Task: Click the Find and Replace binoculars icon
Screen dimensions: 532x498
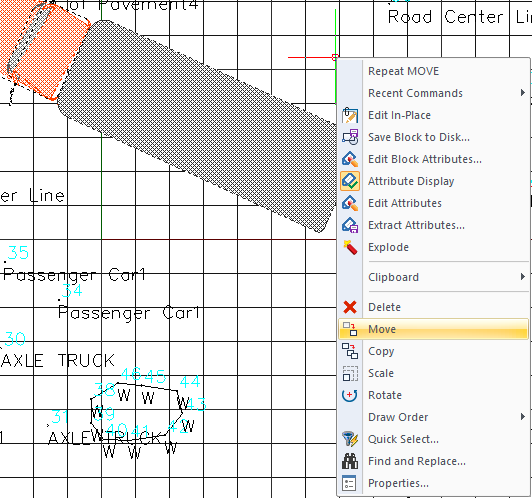Action: pyautogui.click(x=350, y=461)
